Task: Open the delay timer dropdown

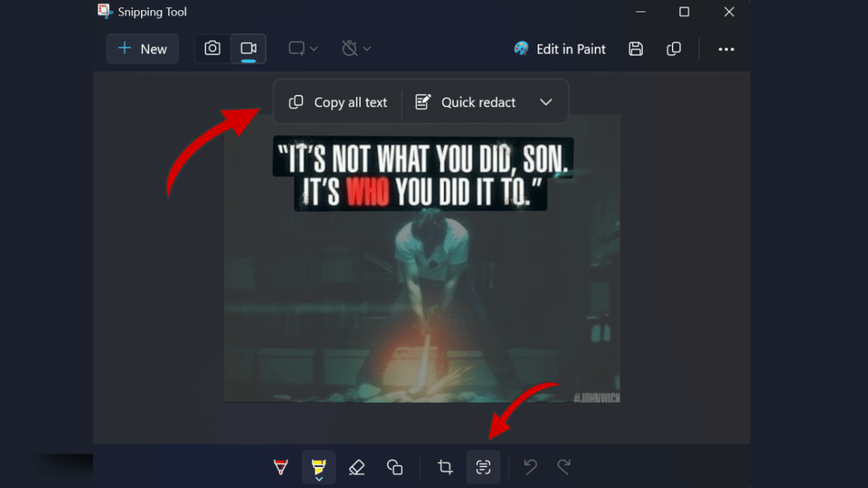Action: pyautogui.click(x=356, y=48)
